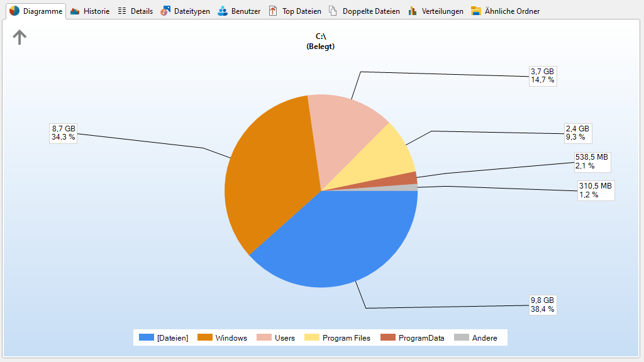The height and width of the screenshot is (362, 644).
Task: Click the [Dateien] legend text
Action: (x=172, y=337)
